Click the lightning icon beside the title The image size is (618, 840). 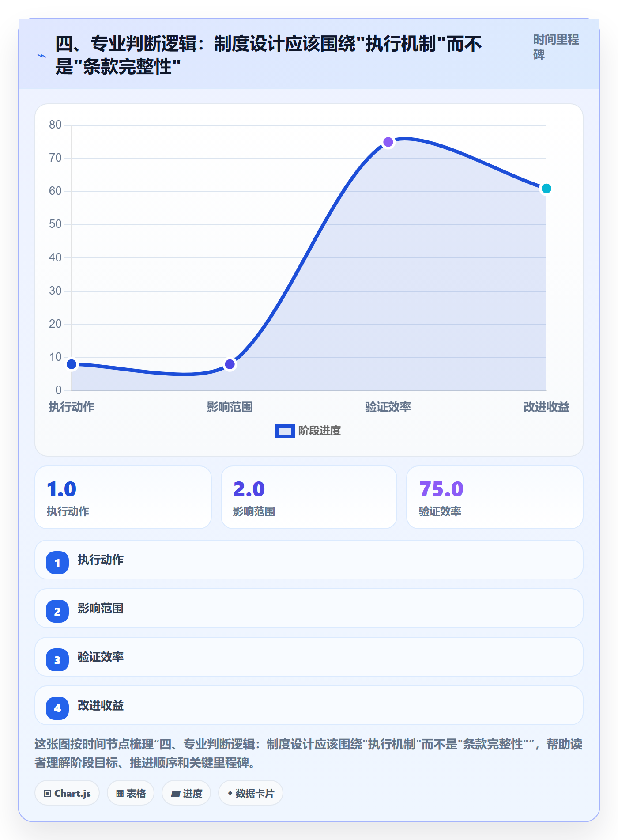pyautogui.click(x=42, y=56)
